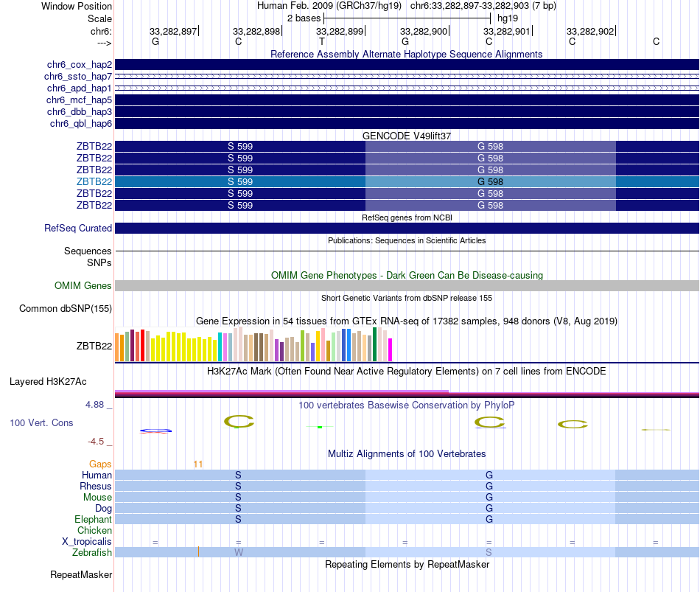700x592 pixels.
Task: Select the Chicken alignment row label
Action: tap(94, 530)
